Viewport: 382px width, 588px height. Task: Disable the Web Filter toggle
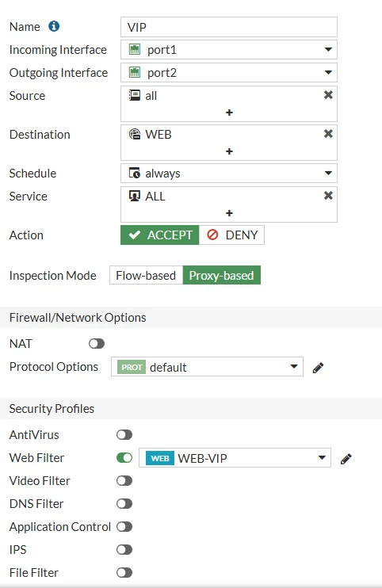point(124,457)
